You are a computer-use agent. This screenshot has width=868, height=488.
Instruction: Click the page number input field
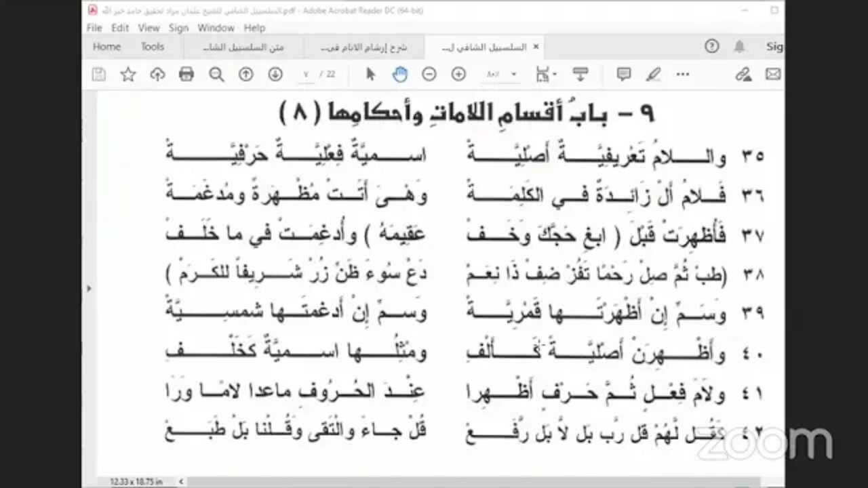click(x=307, y=75)
